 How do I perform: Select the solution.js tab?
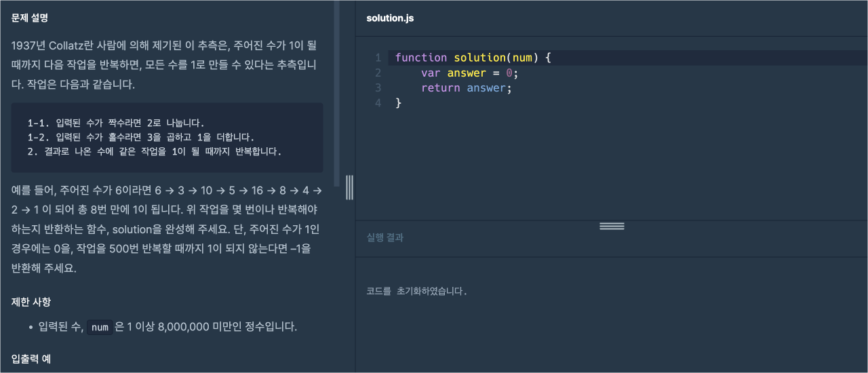point(390,18)
